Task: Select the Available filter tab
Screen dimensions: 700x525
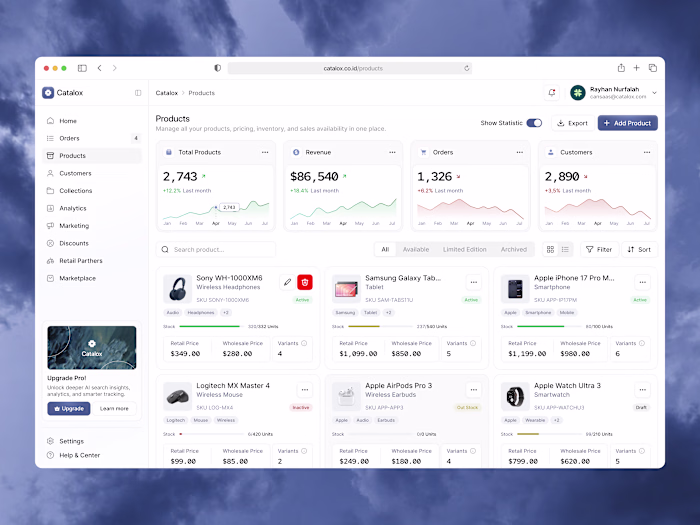Action: 416,249
